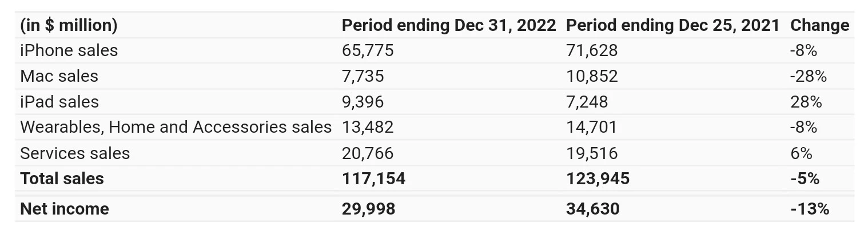This screenshot has width=868, height=230.
Task: Select the bold "Total sales" row label
Action: pos(62,179)
